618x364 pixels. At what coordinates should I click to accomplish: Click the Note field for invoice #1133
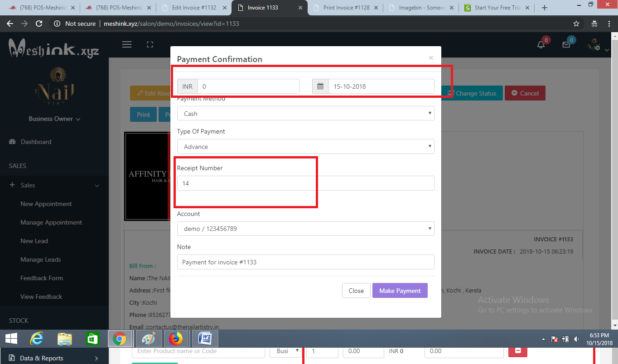pyautogui.click(x=305, y=262)
